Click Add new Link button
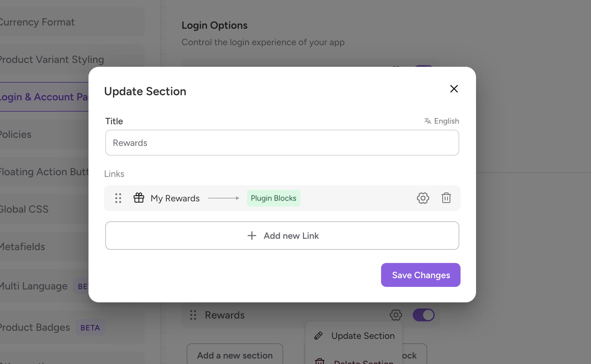Viewport: 591px width, 364px height. (x=282, y=236)
